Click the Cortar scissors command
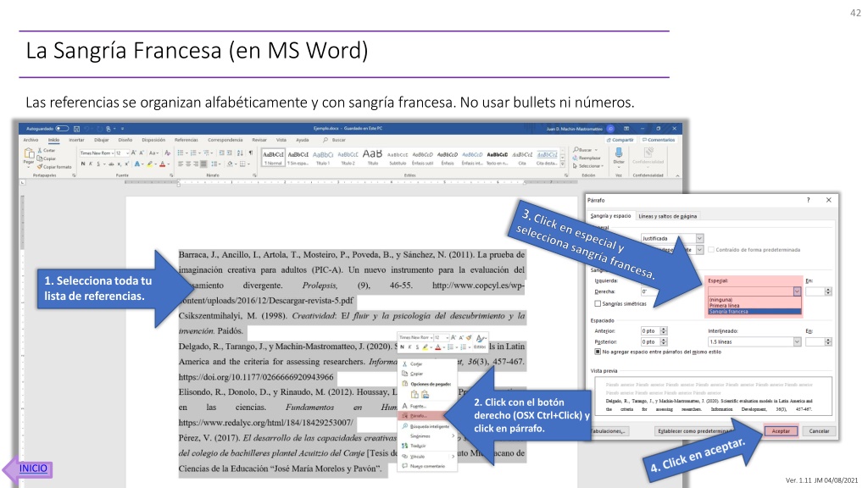Image resolution: width=868 pixels, height=488 pixels. pos(47,150)
